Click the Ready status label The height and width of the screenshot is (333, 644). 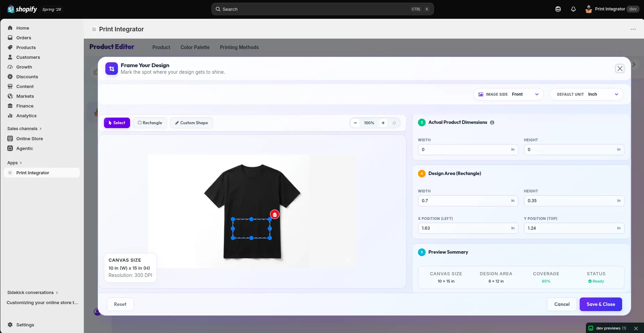596,281
